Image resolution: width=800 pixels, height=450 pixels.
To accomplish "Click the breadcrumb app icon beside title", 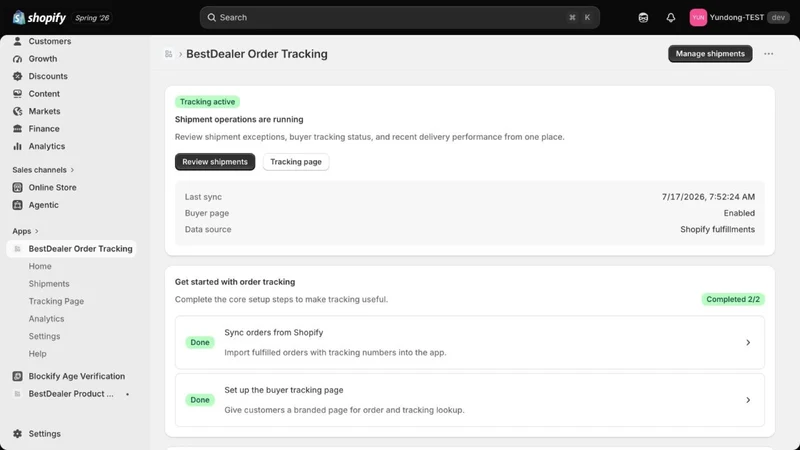I will 168,54.
